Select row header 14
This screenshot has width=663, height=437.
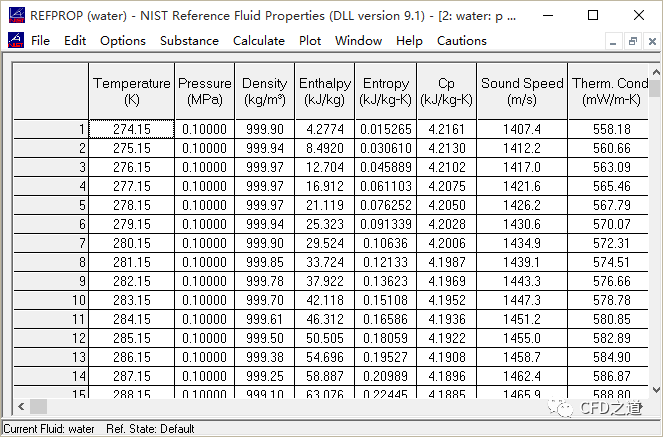click(51, 376)
